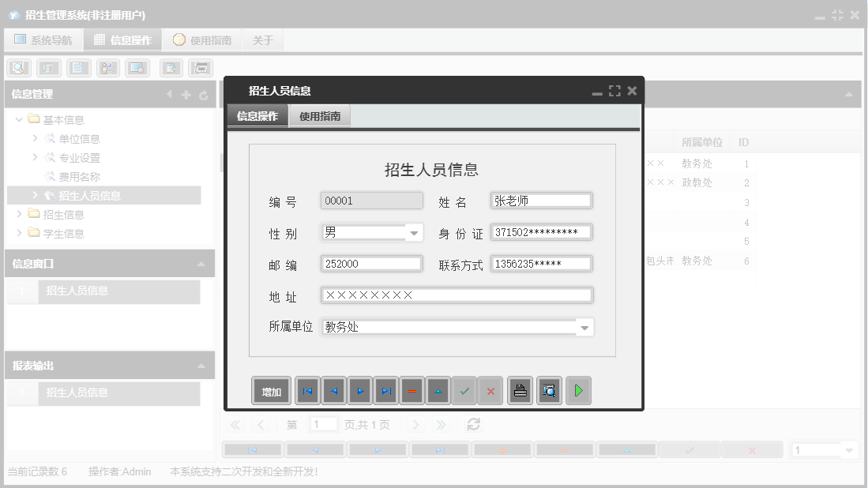Jump to first record using navigation icon
868x488 pixels.
307,390
